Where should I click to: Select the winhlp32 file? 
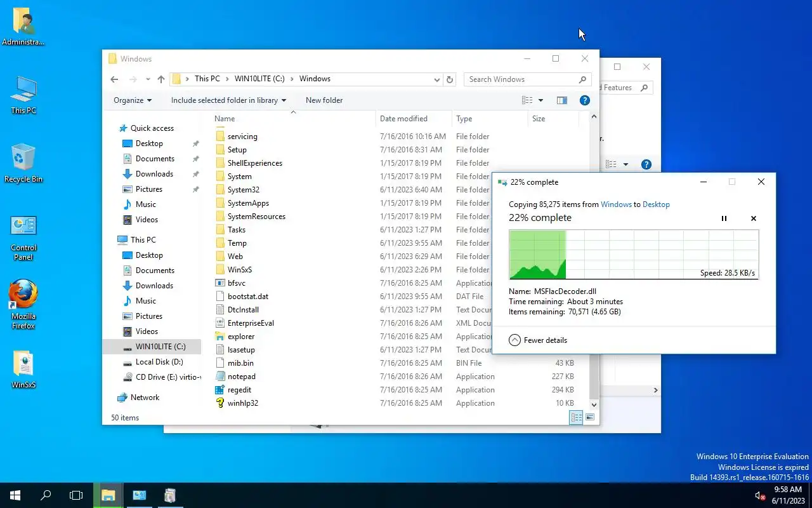[x=243, y=403]
